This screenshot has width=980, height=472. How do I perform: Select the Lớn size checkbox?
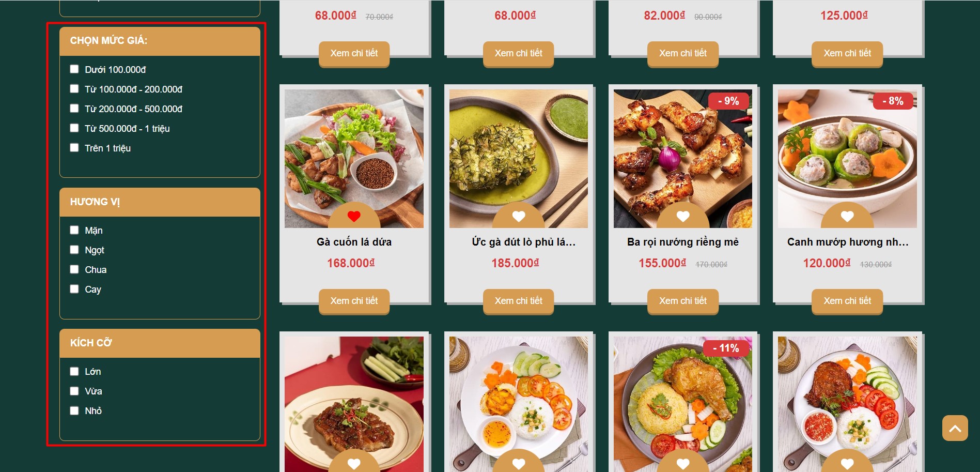[74, 371]
